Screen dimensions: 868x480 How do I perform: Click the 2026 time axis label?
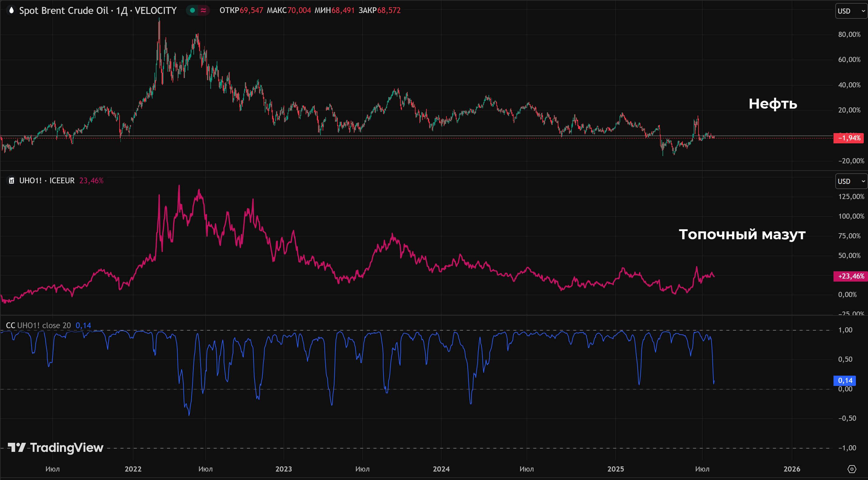point(791,469)
